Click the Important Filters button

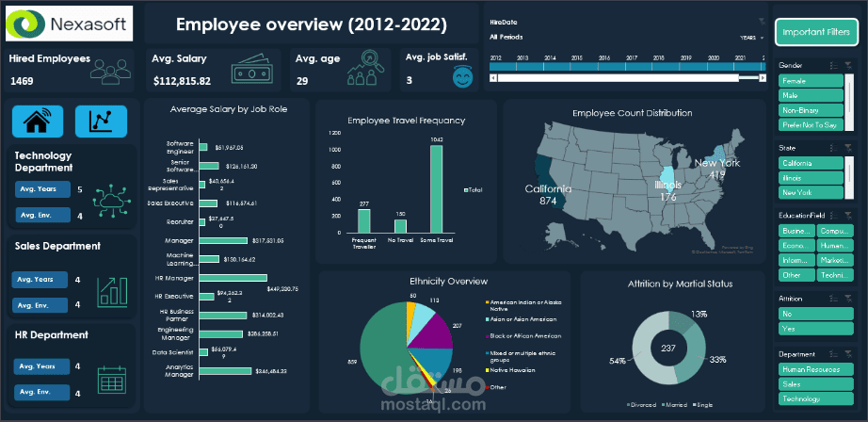[x=816, y=32]
